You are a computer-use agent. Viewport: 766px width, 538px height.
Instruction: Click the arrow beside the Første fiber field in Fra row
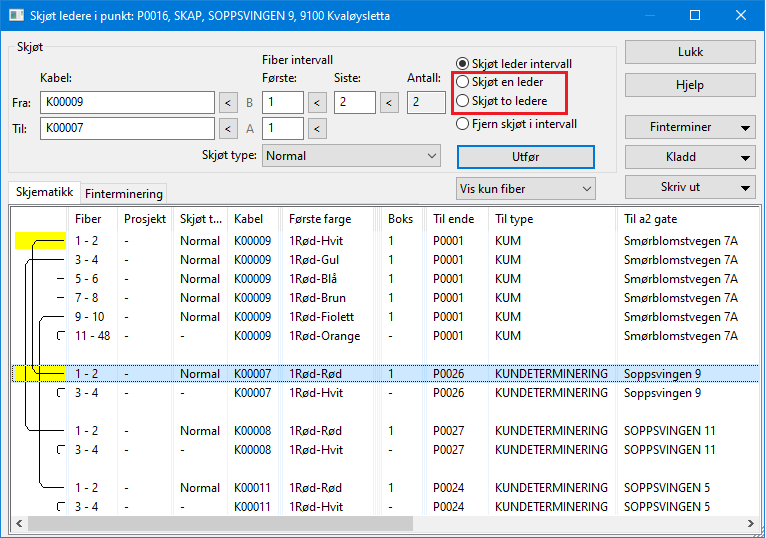pyautogui.click(x=317, y=103)
